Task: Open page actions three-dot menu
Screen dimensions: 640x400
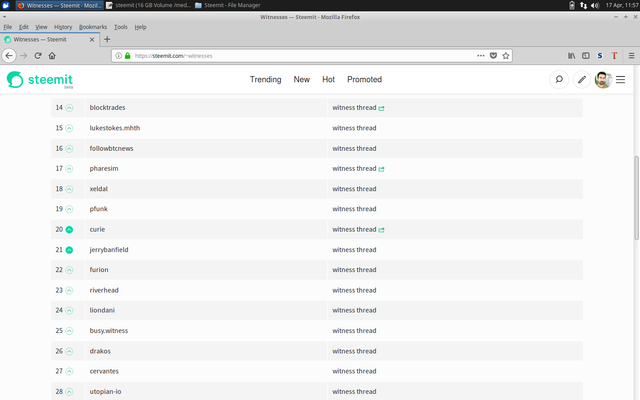Action: [x=481, y=56]
